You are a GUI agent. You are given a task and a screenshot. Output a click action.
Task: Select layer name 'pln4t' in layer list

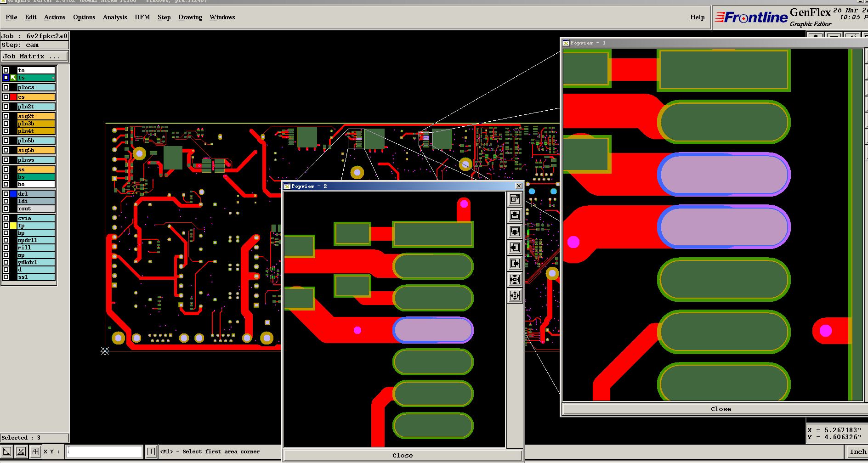point(36,131)
